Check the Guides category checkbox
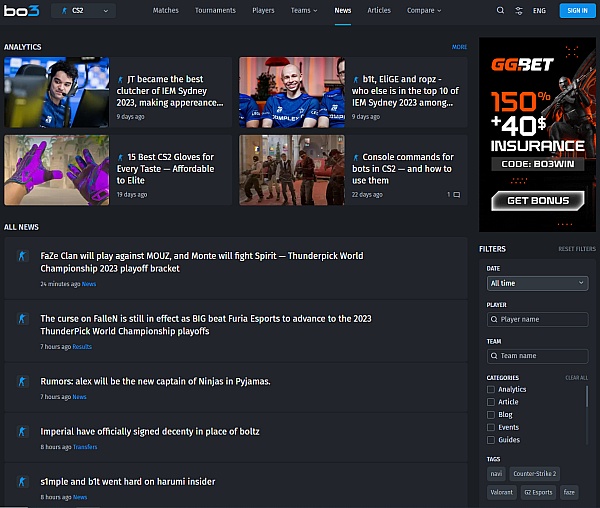This screenshot has width=600, height=508. [x=491, y=440]
